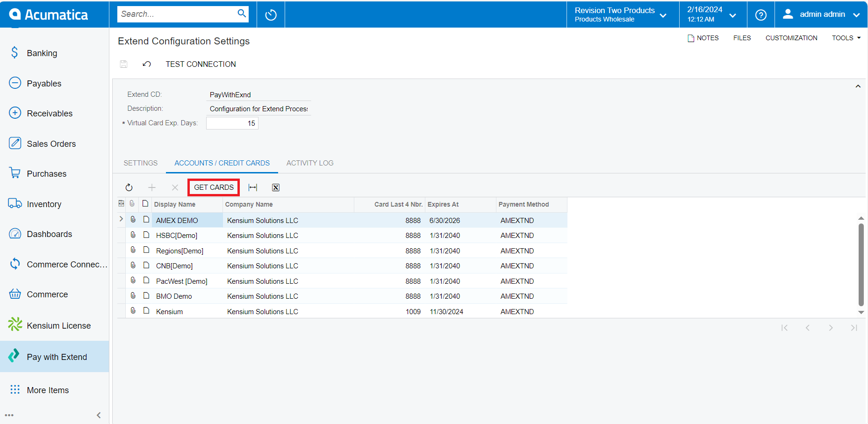Open the SETTINGS tab

pyautogui.click(x=140, y=163)
